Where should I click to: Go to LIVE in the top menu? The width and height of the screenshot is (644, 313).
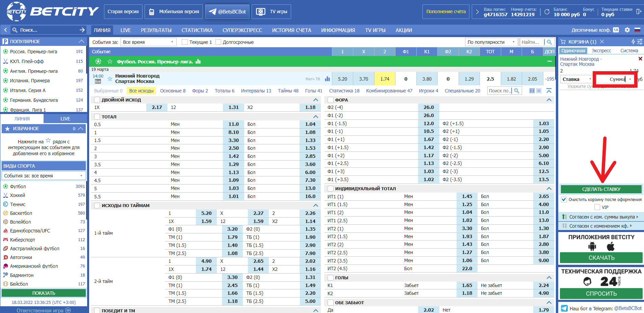126,30
